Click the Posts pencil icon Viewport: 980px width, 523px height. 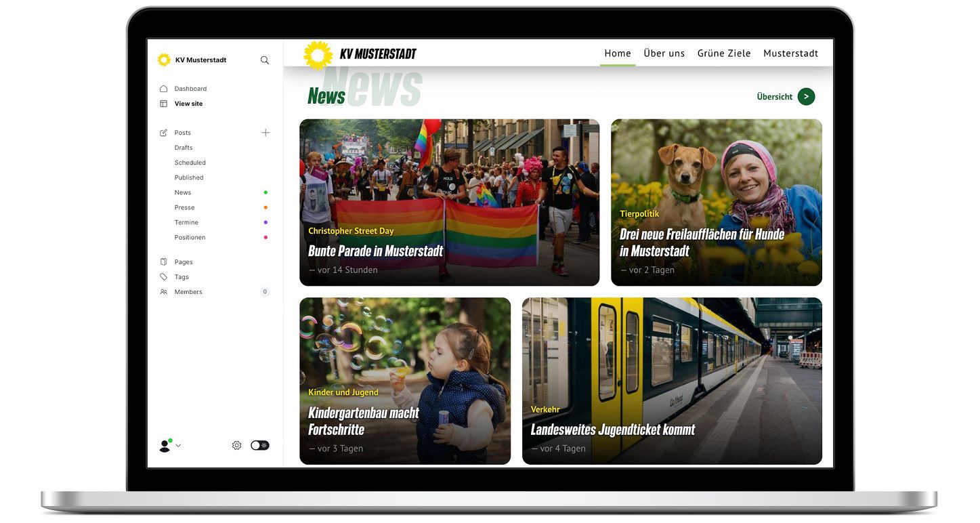click(163, 133)
